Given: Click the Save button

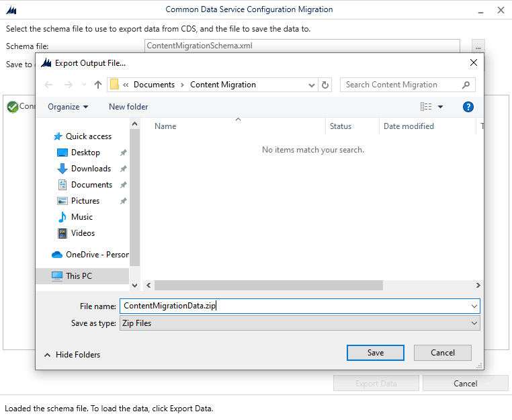Looking at the screenshot, I should [375, 353].
